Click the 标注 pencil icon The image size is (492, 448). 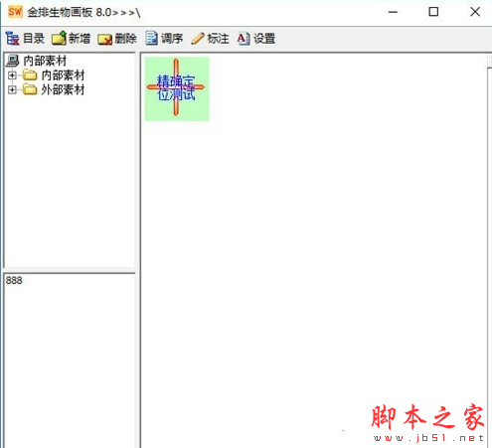pyautogui.click(x=198, y=39)
